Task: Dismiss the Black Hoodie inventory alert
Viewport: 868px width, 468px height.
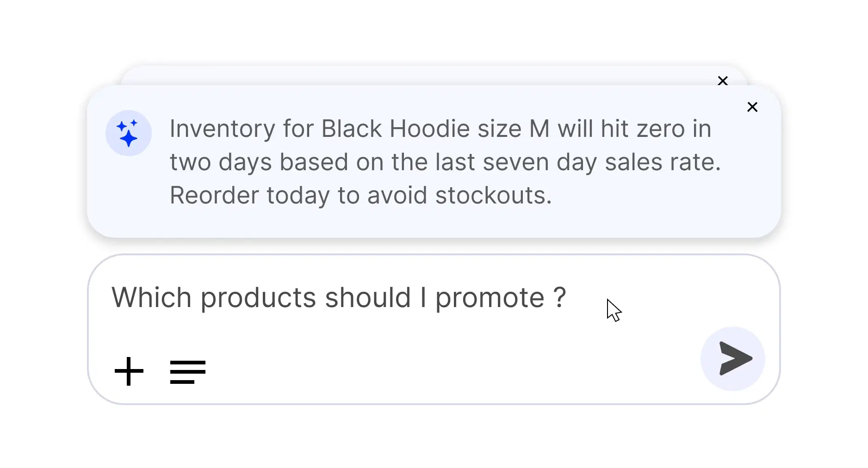Action: 752,107
